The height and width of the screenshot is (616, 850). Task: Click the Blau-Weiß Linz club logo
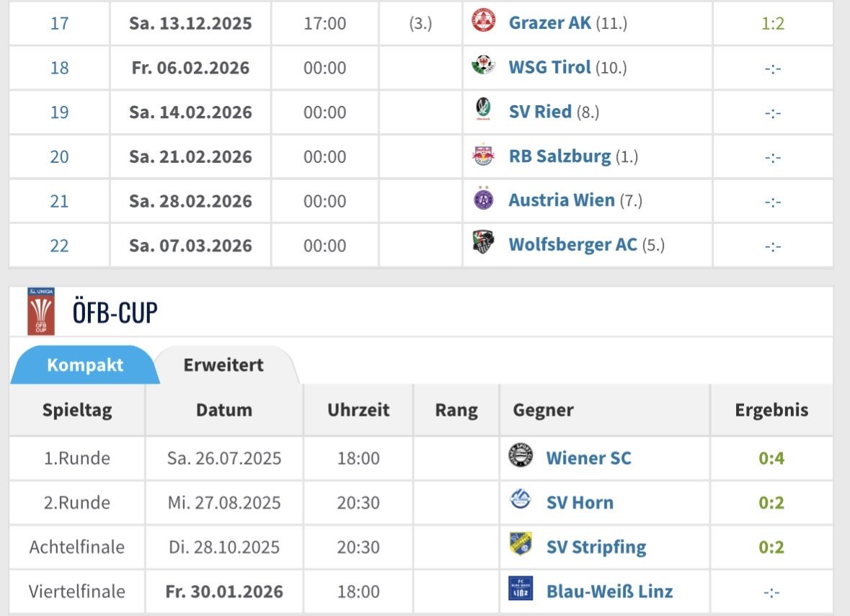pos(521,590)
